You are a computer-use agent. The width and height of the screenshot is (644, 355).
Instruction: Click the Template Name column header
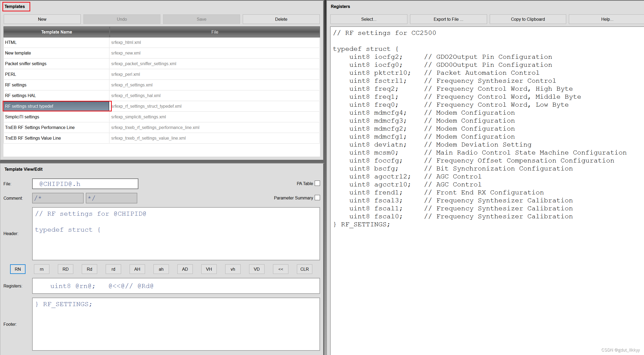click(x=56, y=32)
